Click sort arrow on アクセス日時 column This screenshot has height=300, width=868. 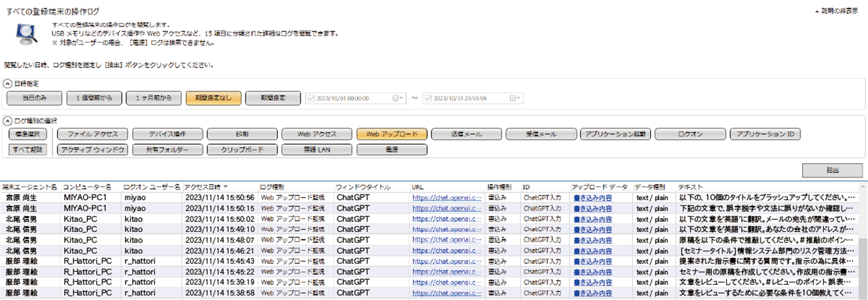point(225,187)
